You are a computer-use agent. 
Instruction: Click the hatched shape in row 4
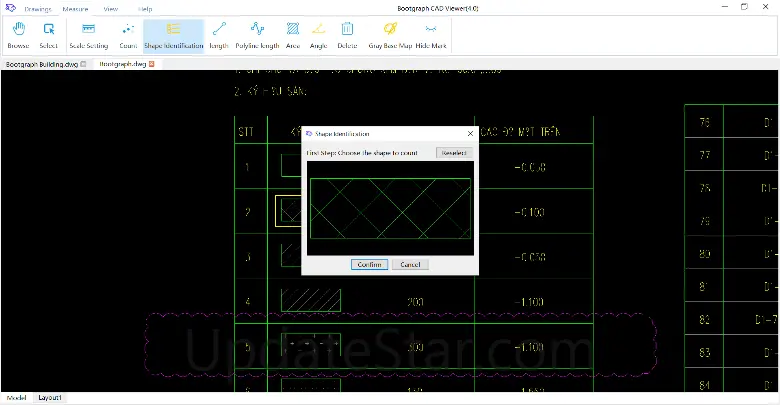point(311,301)
